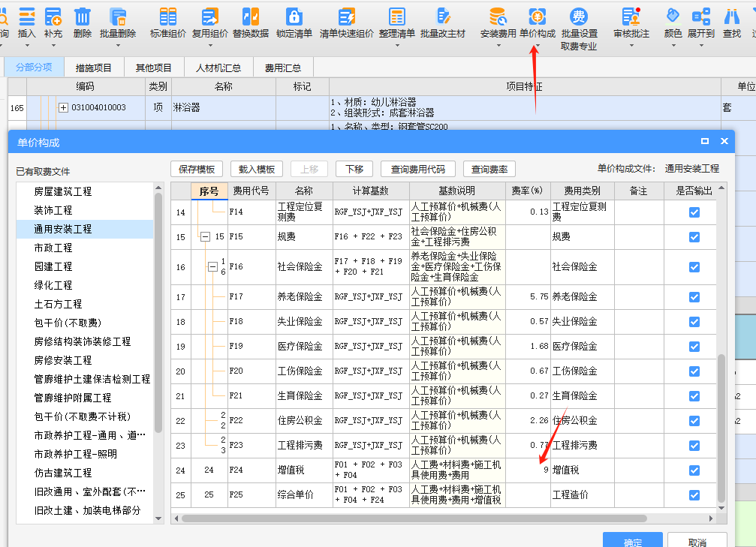
Task: Click the fee table vertical scrollbar
Action: coord(721,428)
